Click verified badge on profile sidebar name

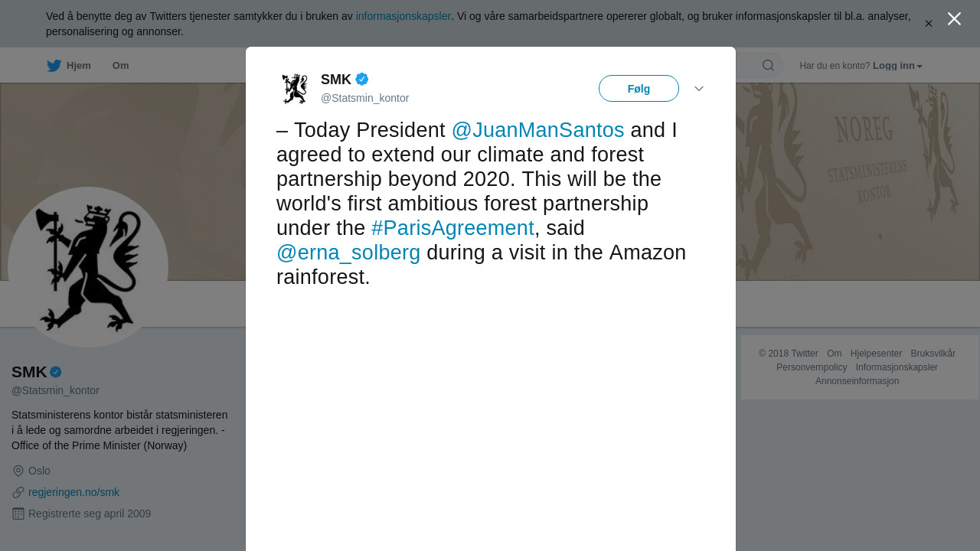(x=56, y=372)
